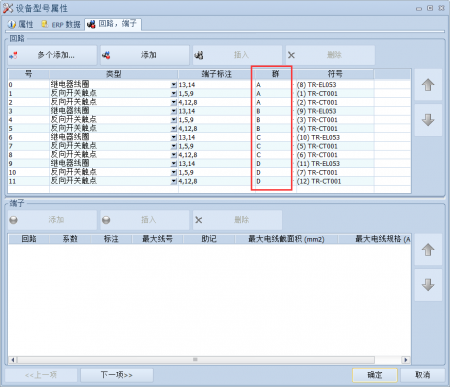Open type dropdown for row 0 继电器线圈
Viewport: 450px width, 387px height.
point(174,85)
